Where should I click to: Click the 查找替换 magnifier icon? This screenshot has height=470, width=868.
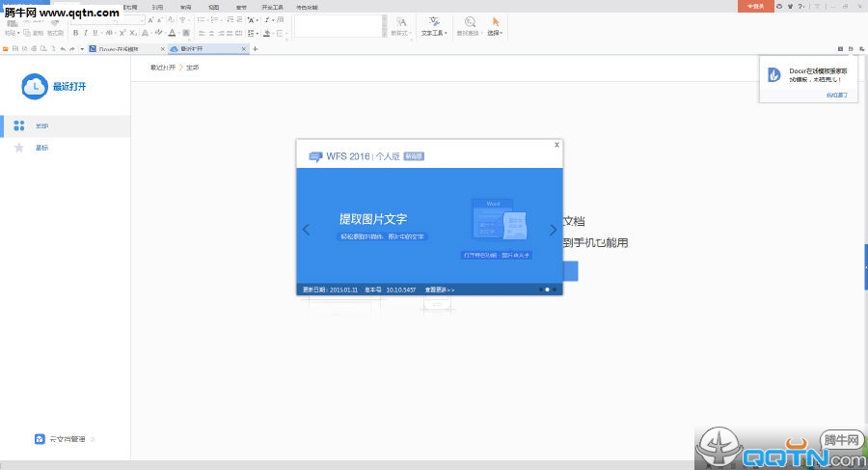pos(469,21)
